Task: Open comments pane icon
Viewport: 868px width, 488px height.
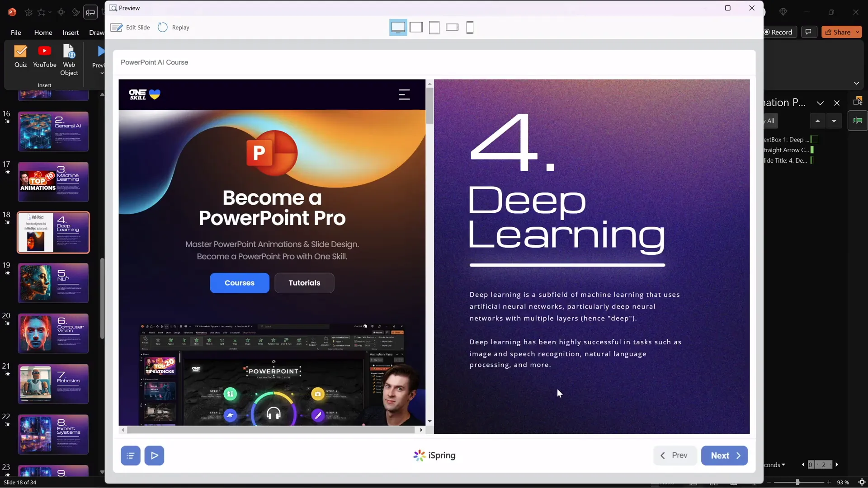Action: 809,32
